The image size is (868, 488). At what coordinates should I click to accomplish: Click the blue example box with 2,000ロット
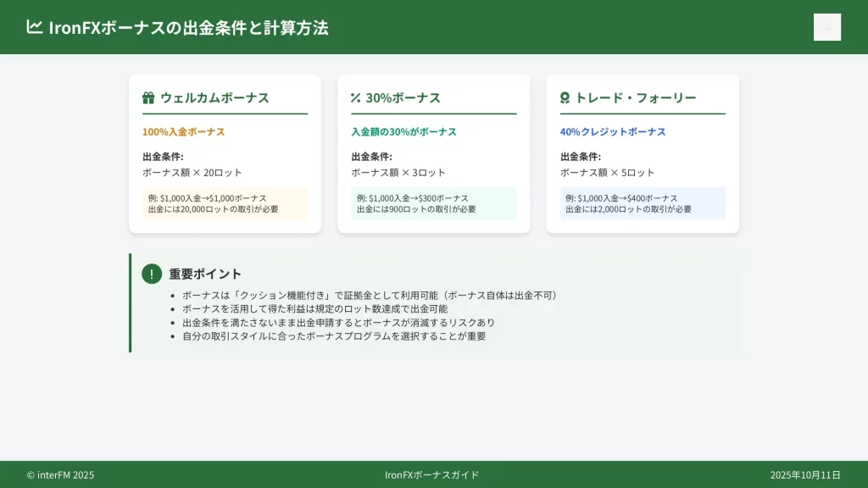point(643,203)
